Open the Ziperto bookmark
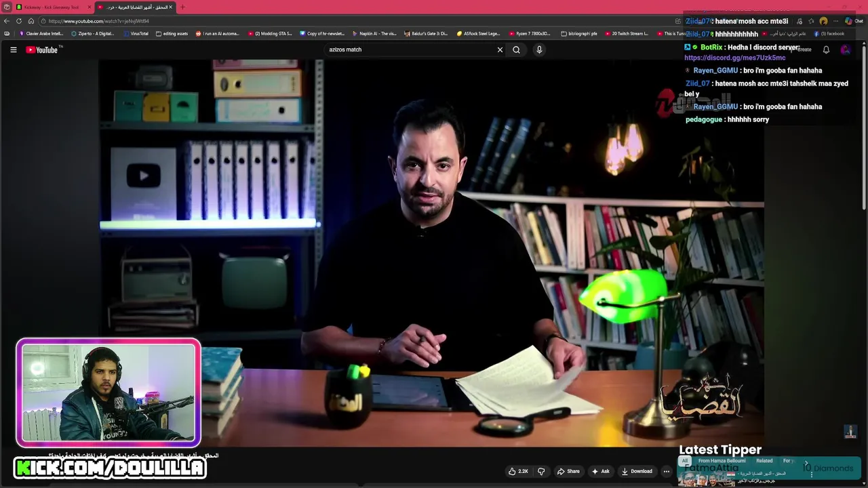This screenshot has height=488, width=868. click(x=93, y=33)
